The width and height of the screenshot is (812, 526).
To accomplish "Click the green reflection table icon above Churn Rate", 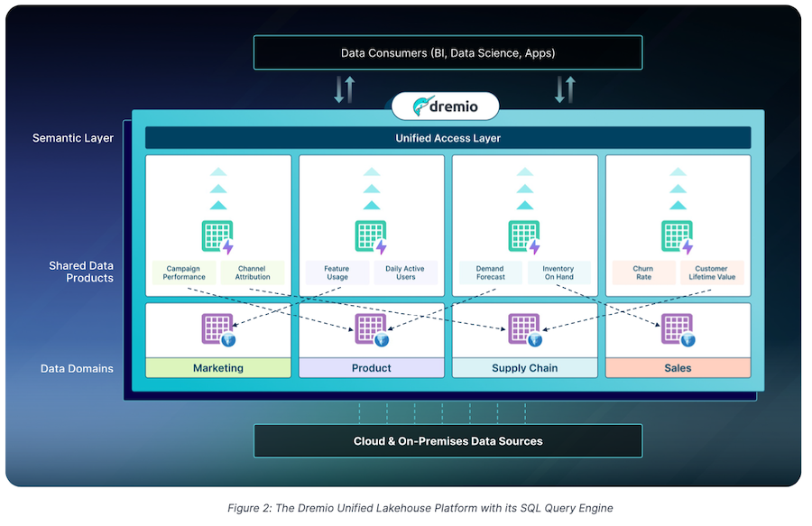I will click(678, 237).
